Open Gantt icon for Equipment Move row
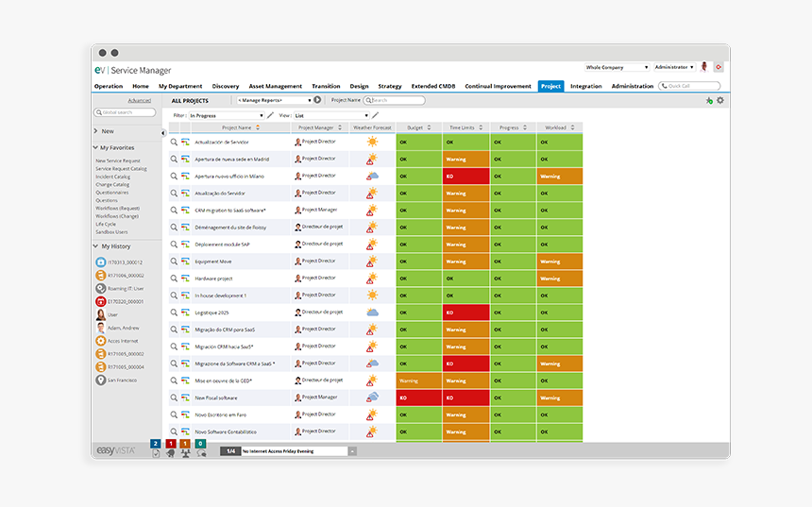 point(185,262)
